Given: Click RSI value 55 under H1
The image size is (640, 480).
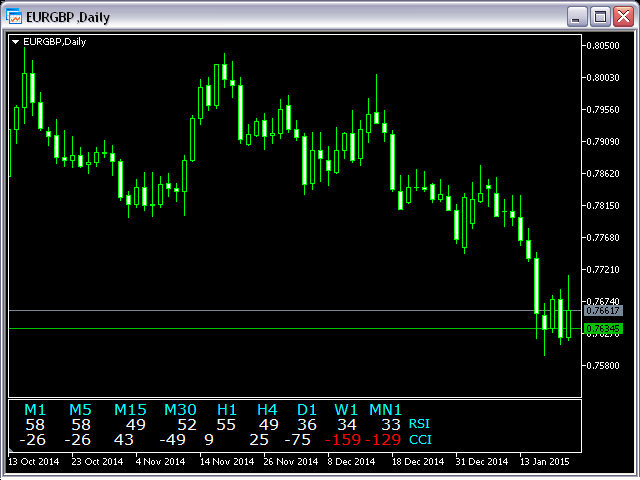Looking at the screenshot, I should click(x=226, y=425).
